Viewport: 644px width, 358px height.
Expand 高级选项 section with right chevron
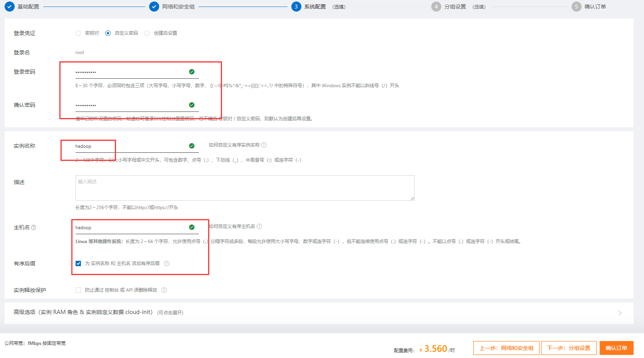[x=620, y=313]
